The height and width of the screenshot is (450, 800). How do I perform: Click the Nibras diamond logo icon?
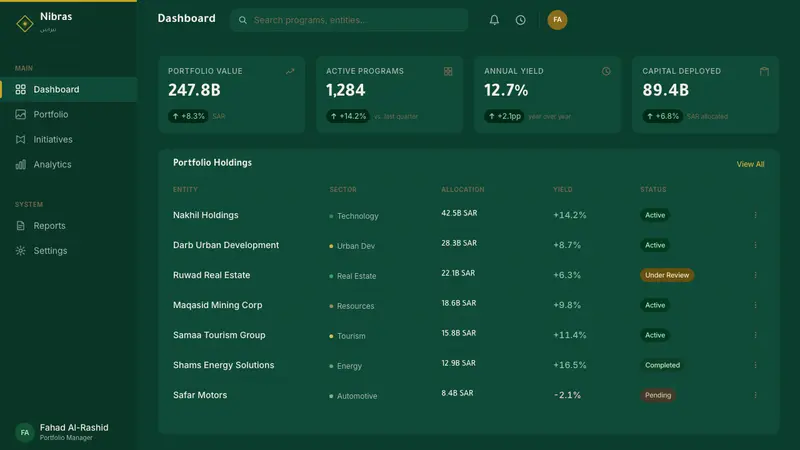click(x=24, y=23)
